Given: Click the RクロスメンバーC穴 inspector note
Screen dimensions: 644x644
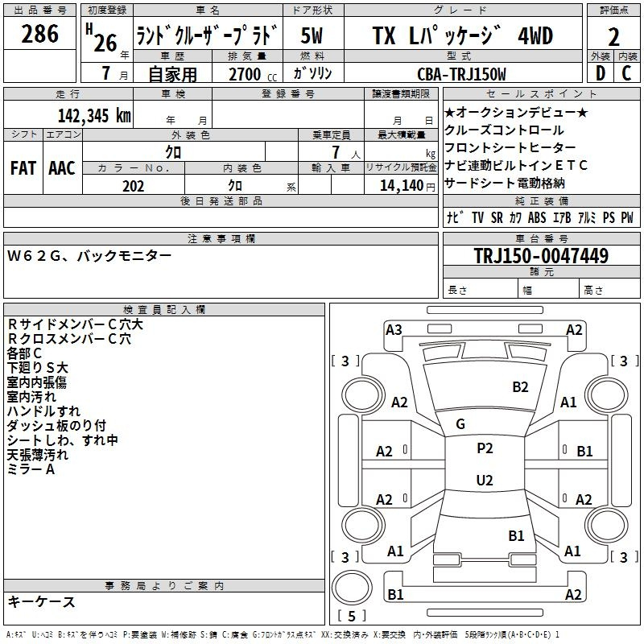Looking at the screenshot, I should 69,338.
